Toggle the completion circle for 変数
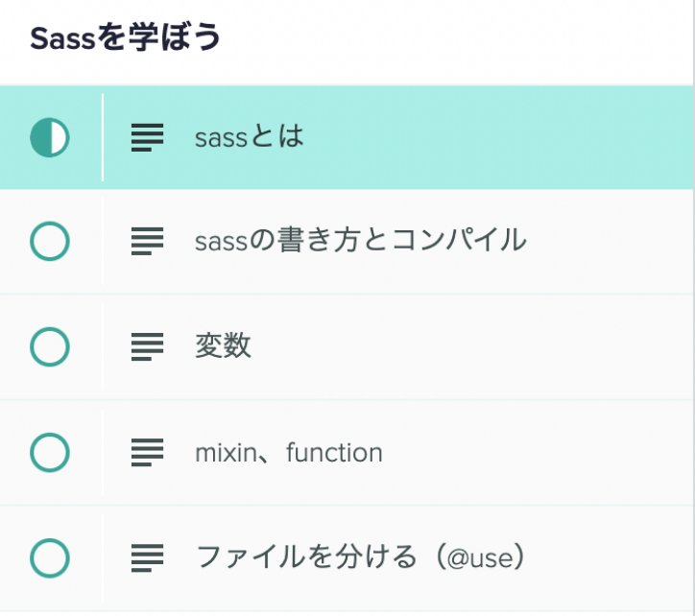The width and height of the screenshot is (695, 616). pos(50,346)
